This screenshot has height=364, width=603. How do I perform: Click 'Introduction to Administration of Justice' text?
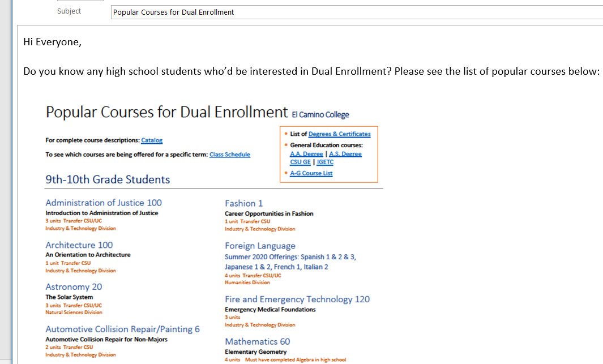pos(101,213)
